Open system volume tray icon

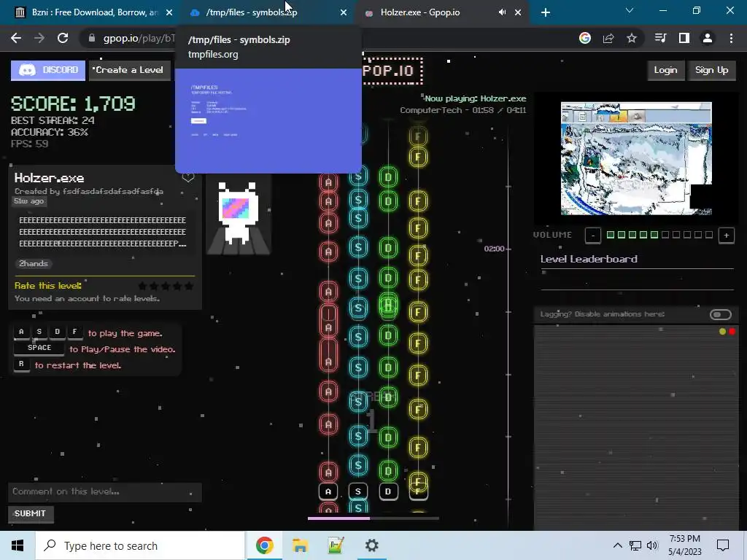[652, 545]
